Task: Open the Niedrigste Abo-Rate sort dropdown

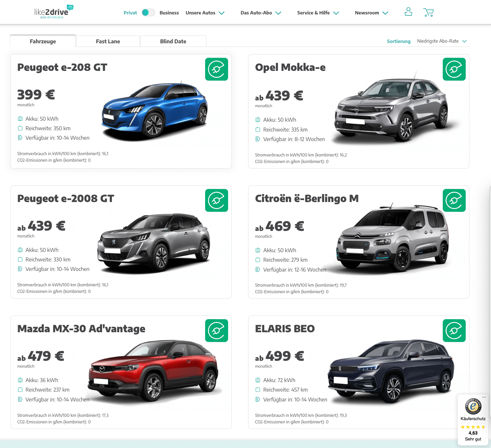Action: (x=442, y=41)
